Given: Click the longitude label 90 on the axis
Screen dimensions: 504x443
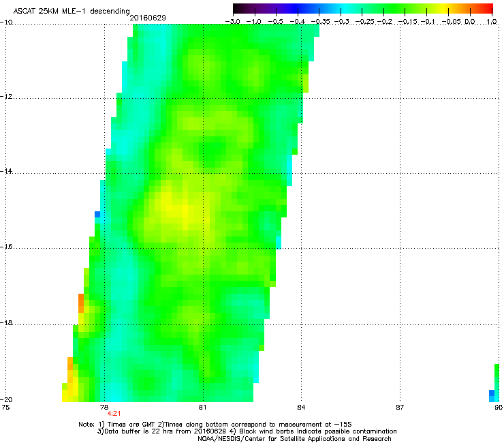Looking at the screenshot, I should click(499, 408).
